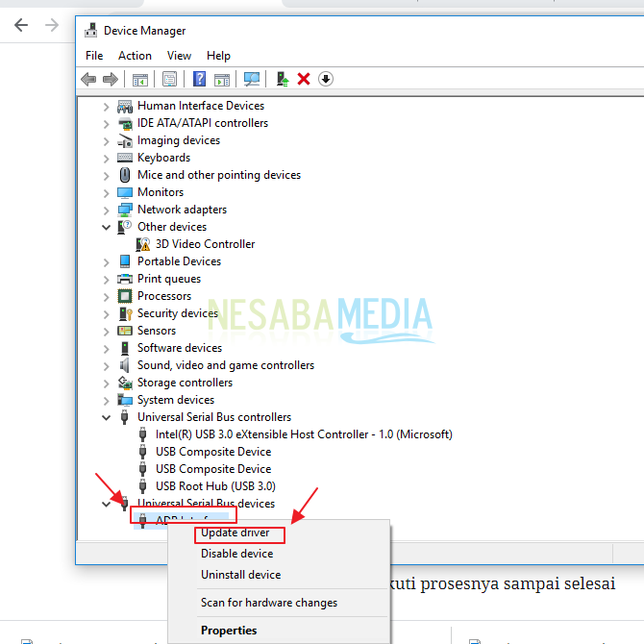Select Properties in the context menu
Image resolution: width=644 pixels, height=644 pixels.
coord(229,631)
